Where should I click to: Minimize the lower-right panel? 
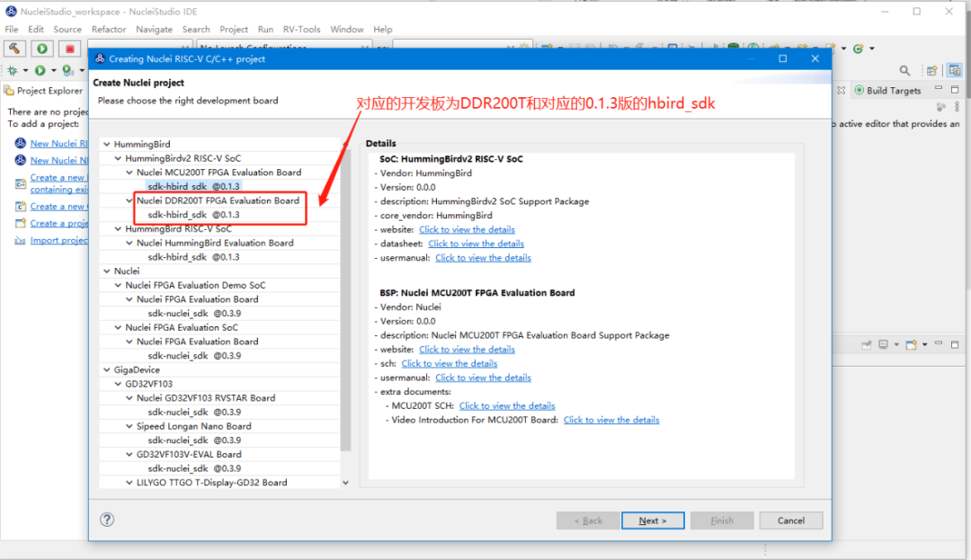(x=939, y=343)
